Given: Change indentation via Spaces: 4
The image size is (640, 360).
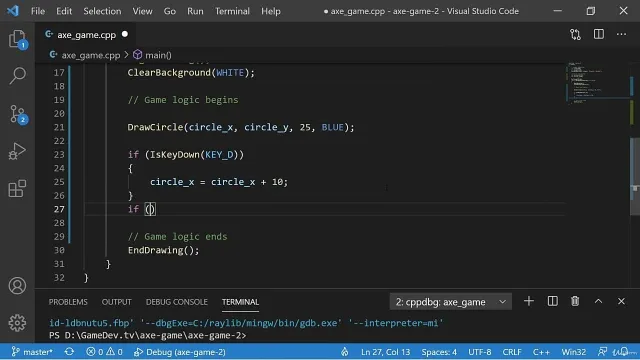Looking at the screenshot, I should pos(439,352).
